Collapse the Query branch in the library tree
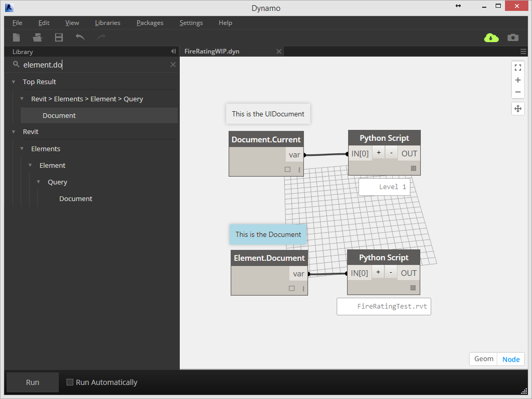Screen dimensions: 532x399 coord(38,182)
